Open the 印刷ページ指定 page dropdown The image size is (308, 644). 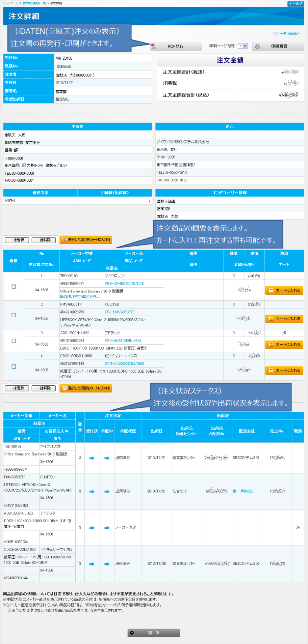point(243,46)
